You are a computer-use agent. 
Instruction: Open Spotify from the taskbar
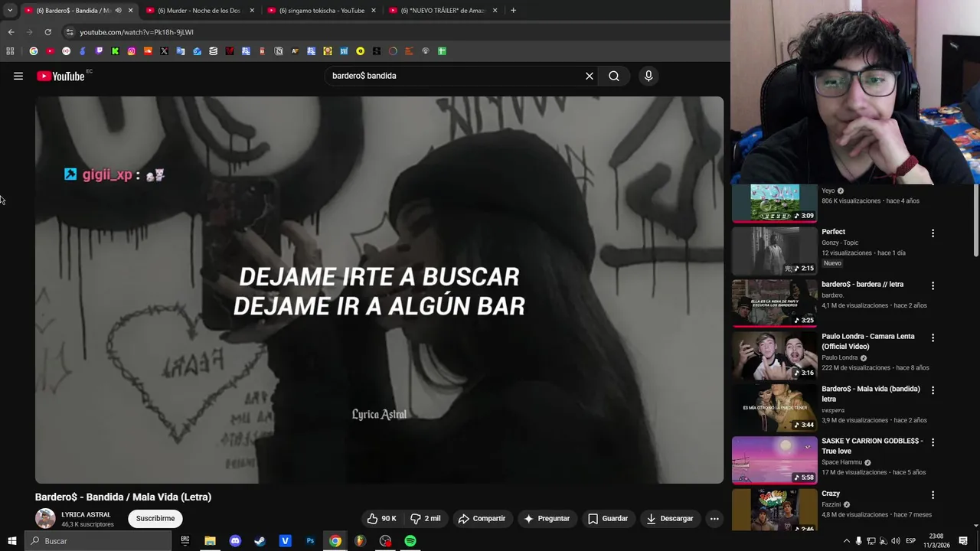(410, 541)
